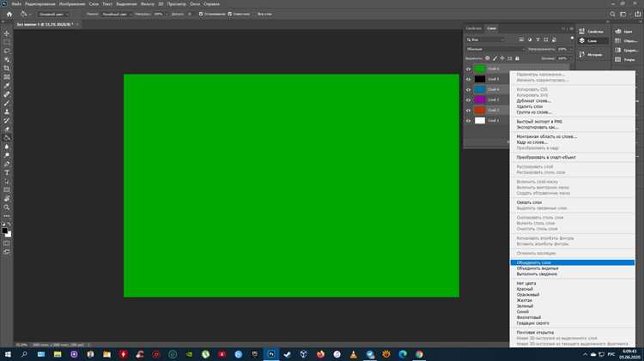644x361 pixels.
Task: Filter layers by type (T) icon
Action: click(x=538, y=39)
